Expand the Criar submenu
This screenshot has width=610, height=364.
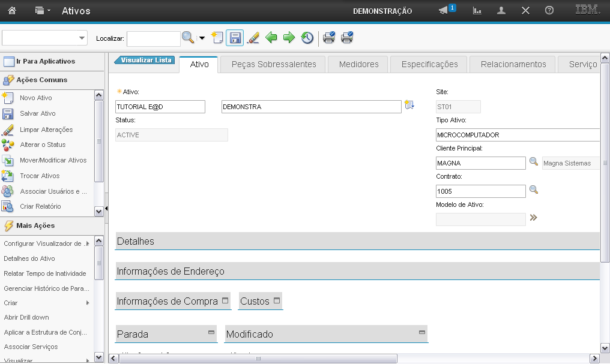[x=88, y=303]
